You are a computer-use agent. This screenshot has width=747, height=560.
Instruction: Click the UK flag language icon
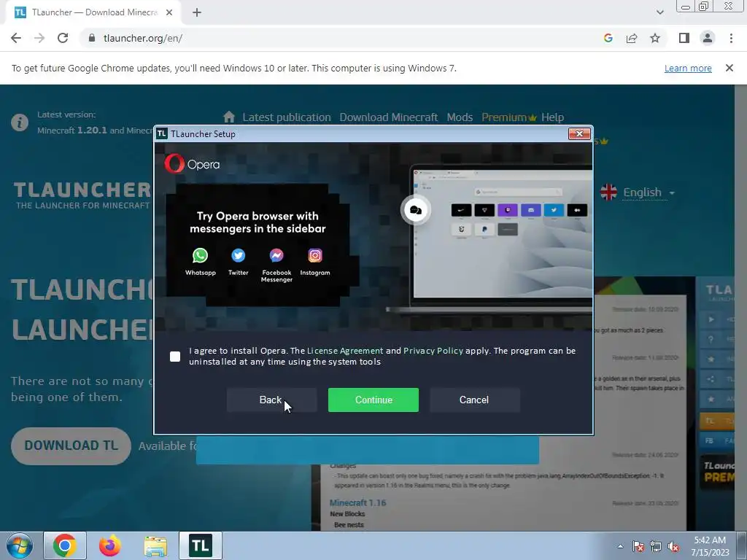(x=609, y=192)
